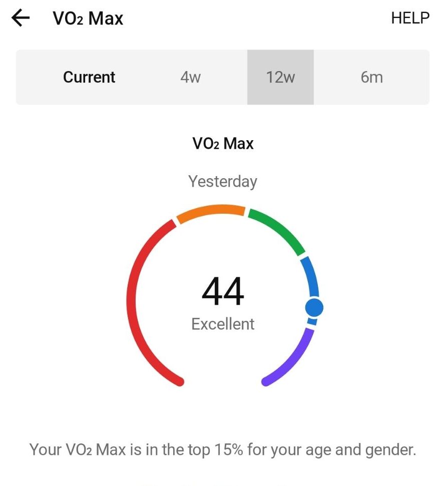Tap the Excellent rating label
Screen dimensions: 448x486
[x=223, y=324]
